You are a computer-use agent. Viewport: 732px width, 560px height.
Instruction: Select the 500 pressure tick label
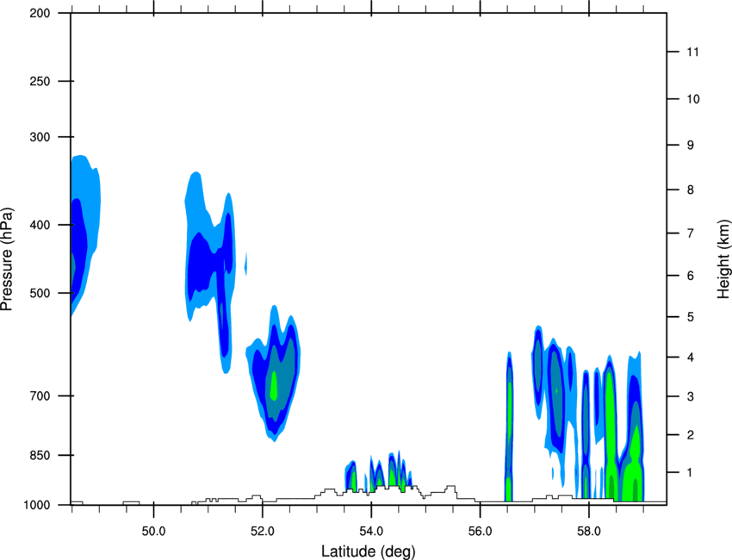point(40,293)
